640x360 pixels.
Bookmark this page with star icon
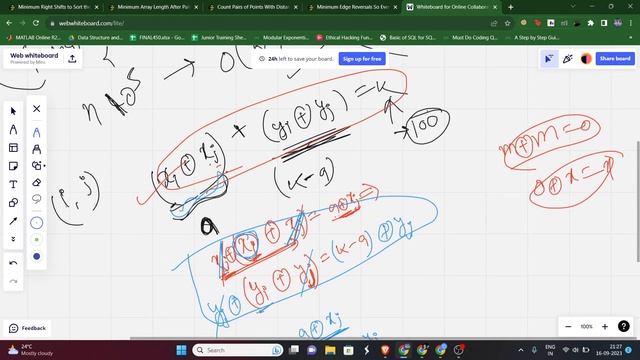coord(507,23)
